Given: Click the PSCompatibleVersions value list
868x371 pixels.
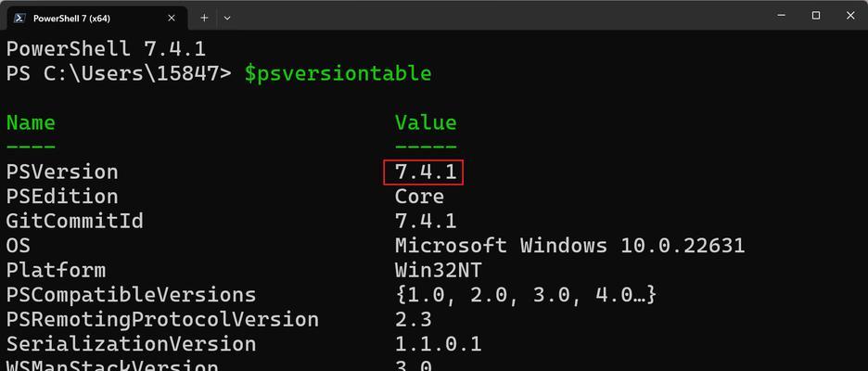Looking at the screenshot, I should [526, 295].
